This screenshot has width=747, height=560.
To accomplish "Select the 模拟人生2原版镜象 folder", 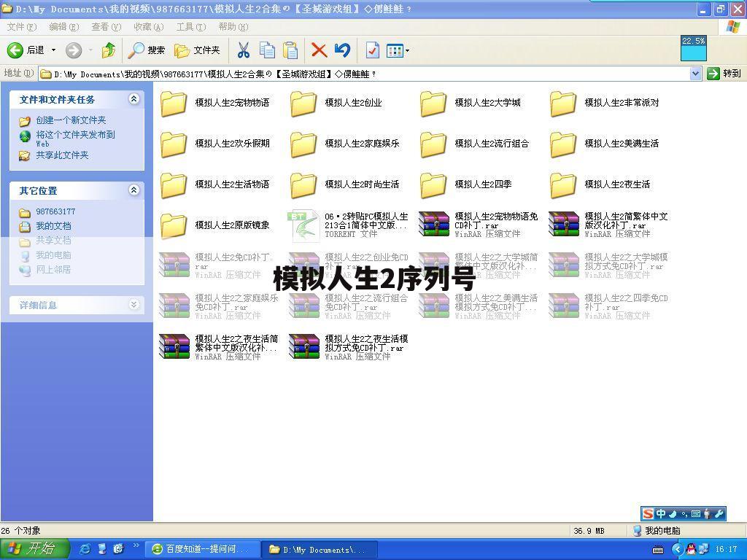I will coord(215,225).
